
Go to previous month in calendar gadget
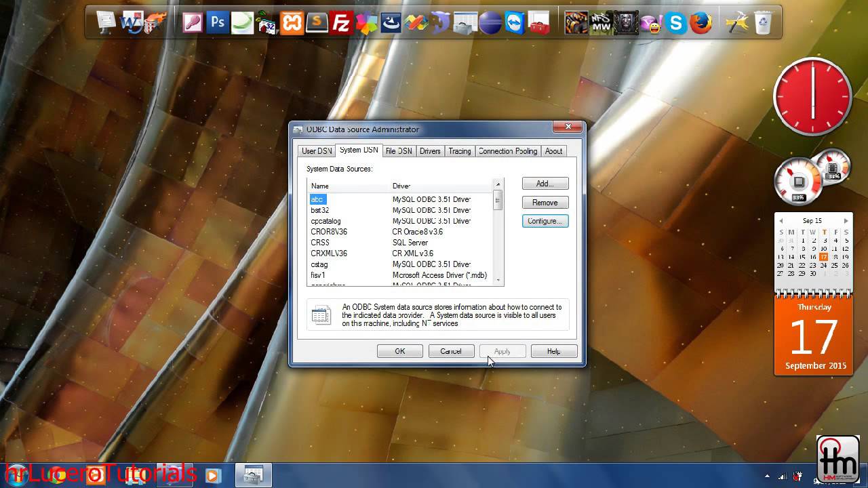[x=781, y=221]
